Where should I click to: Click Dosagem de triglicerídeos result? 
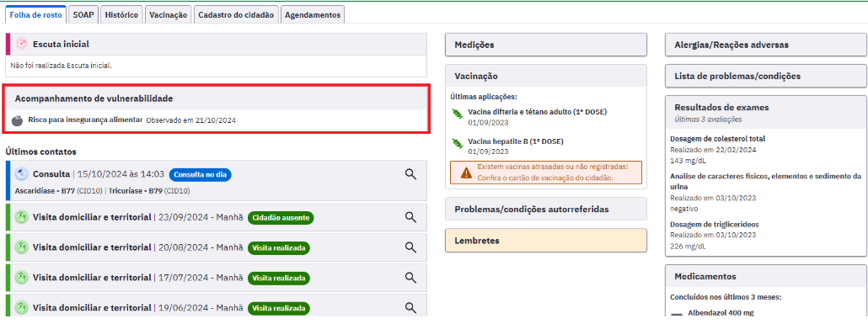714,225
